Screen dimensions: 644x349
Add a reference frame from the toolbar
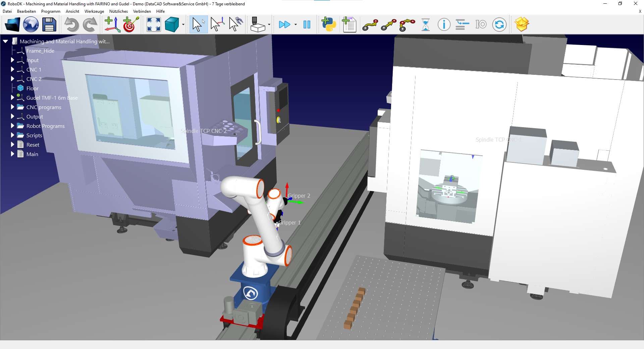(112, 24)
